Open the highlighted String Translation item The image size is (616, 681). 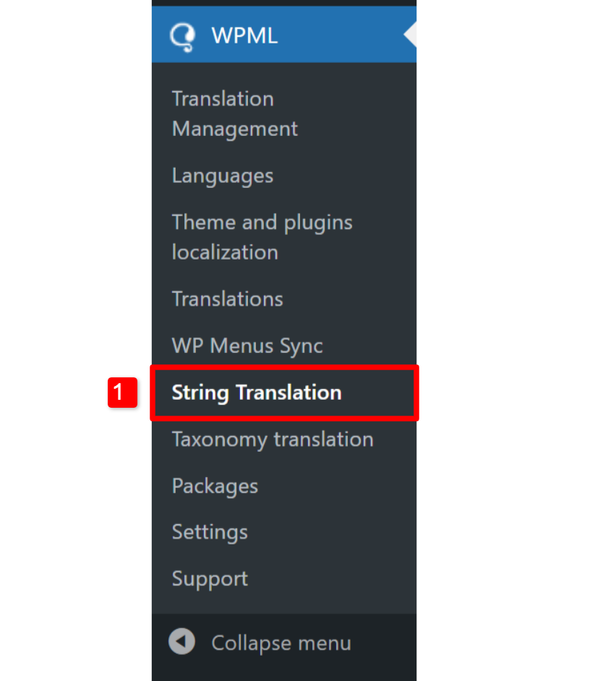click(256, 393)
